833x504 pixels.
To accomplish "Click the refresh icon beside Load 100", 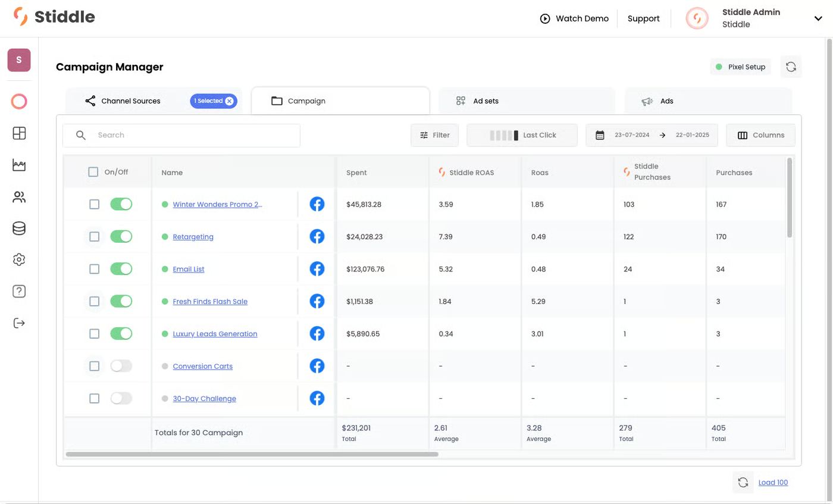I will point(743,483).
